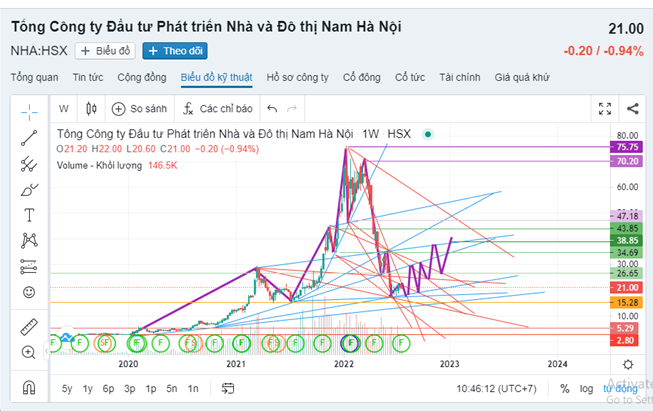
Task: Open the W interval dropdown
Action: 64,108
